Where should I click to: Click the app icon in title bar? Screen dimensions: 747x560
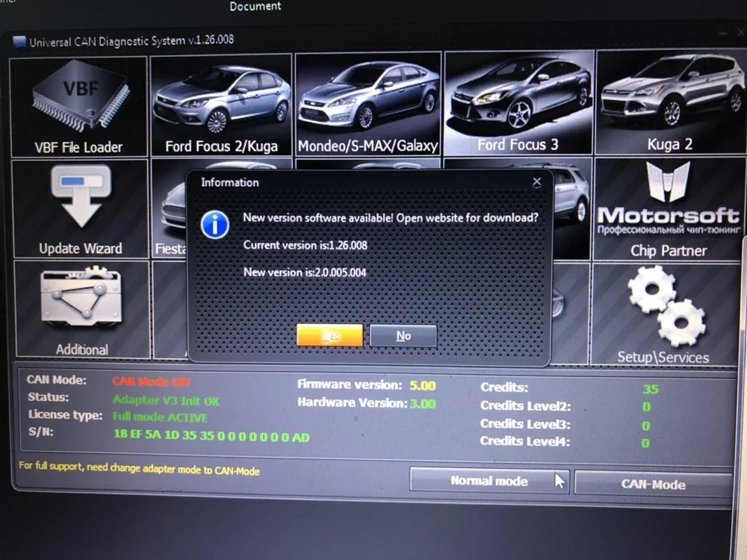pyautogui.click(x=19, y=42)
